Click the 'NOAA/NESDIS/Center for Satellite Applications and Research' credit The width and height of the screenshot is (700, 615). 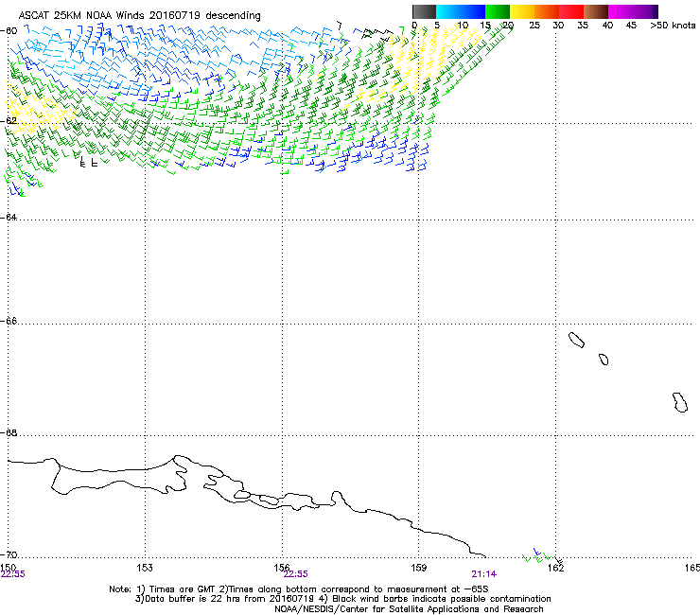pyautogui.click(x=409, y=609)
